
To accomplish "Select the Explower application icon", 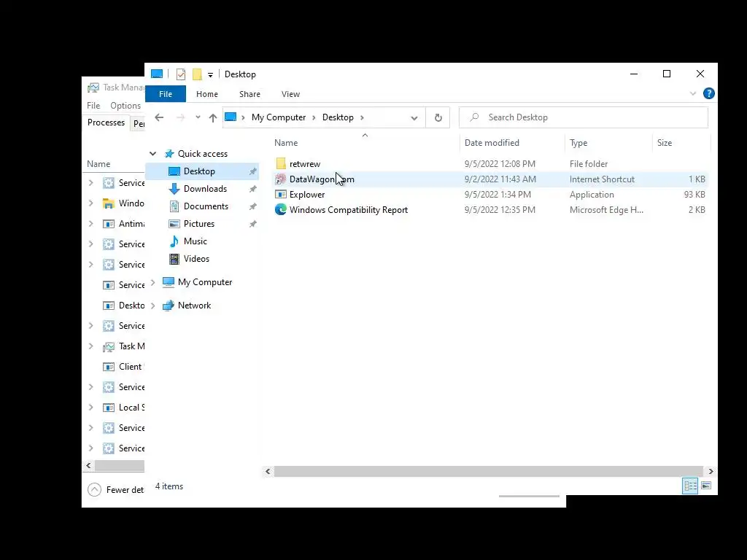I will coord(281,194).
